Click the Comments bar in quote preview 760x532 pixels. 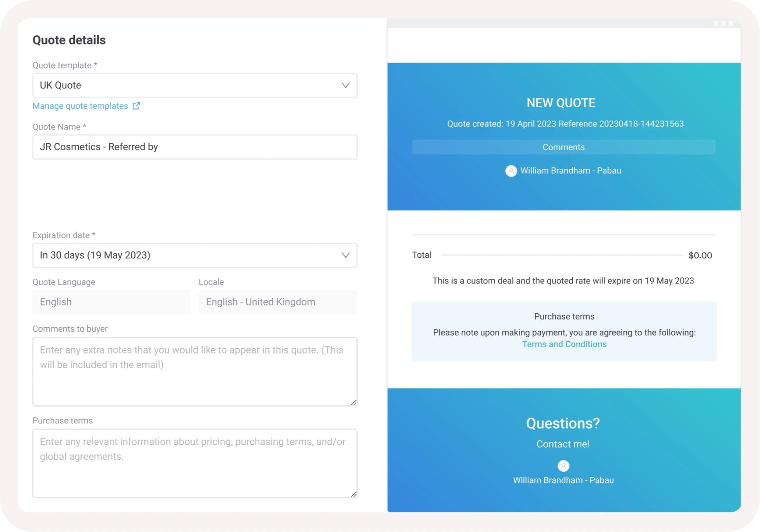pos(563,147)
